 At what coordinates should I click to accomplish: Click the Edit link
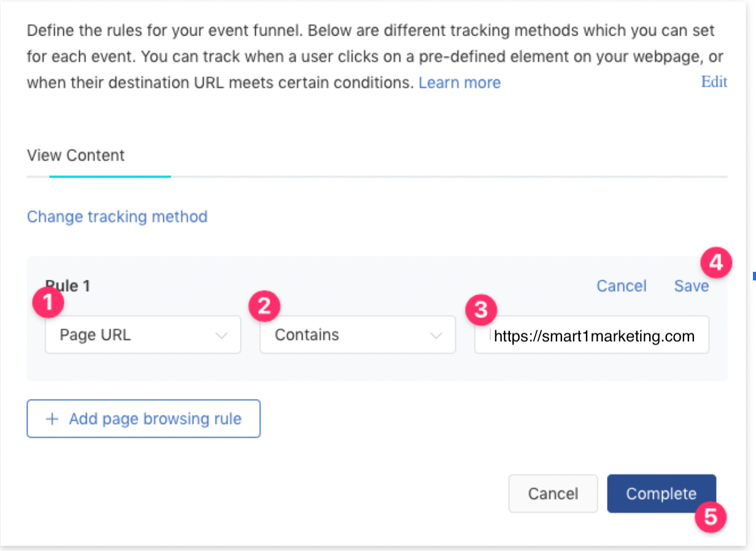(x=714, y=82)
